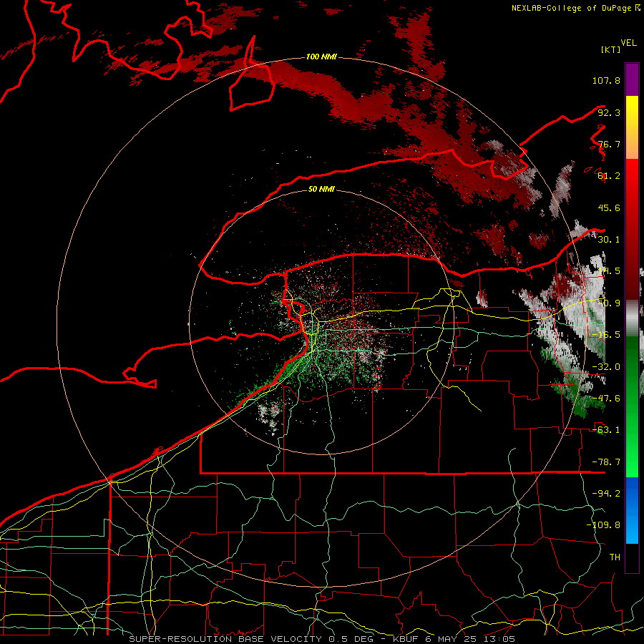
Task: Click the blue segment of velocity color bar
Action: (632, 510)
